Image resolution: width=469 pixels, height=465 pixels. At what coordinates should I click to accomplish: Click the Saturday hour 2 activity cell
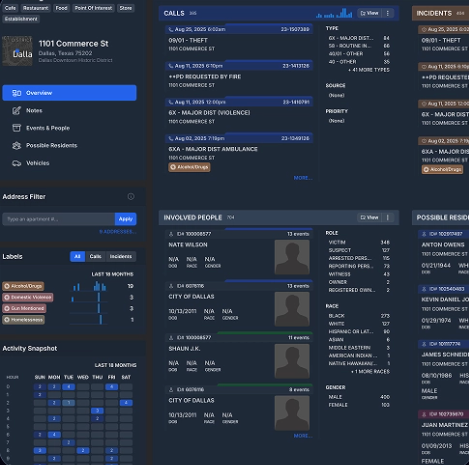pyautogui.click(x=126, y=403)
